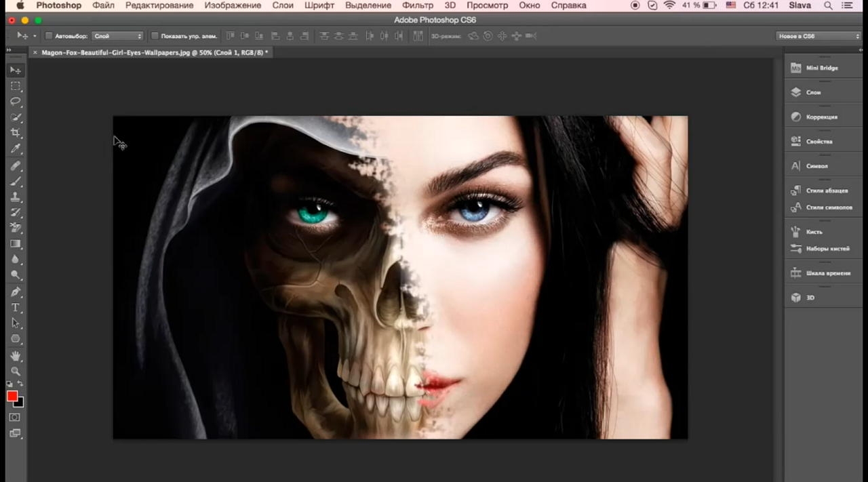Viewport: 868px width, 482px height.
Task: Select the Rectangular Marquee tool
Action: [15, 86]
